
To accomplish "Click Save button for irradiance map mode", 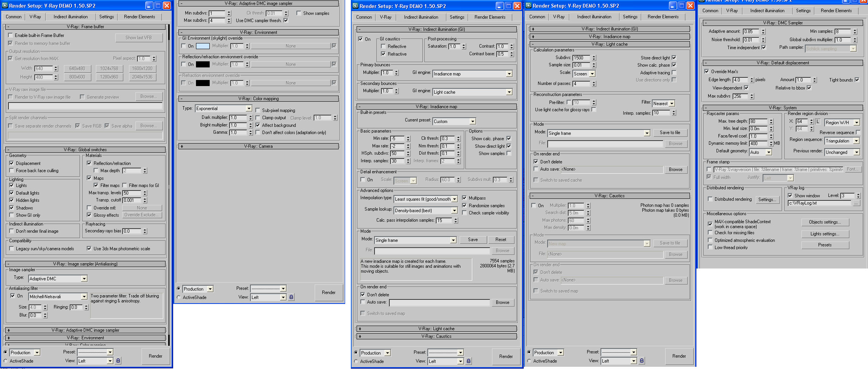I will [473, 240].
